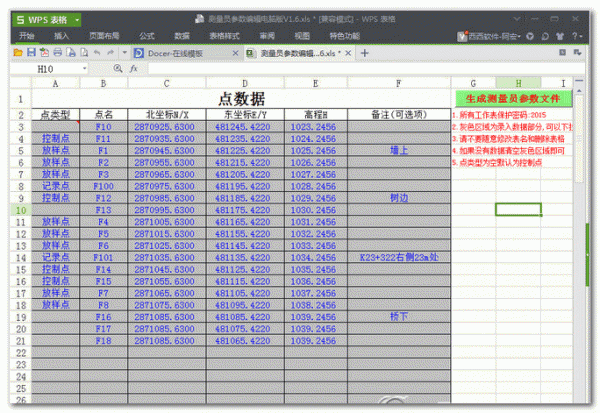Switch to the 插入 ribbon tab
This screenshot has height=413, width=600.
pyautogui.click(x=61, y=36)
